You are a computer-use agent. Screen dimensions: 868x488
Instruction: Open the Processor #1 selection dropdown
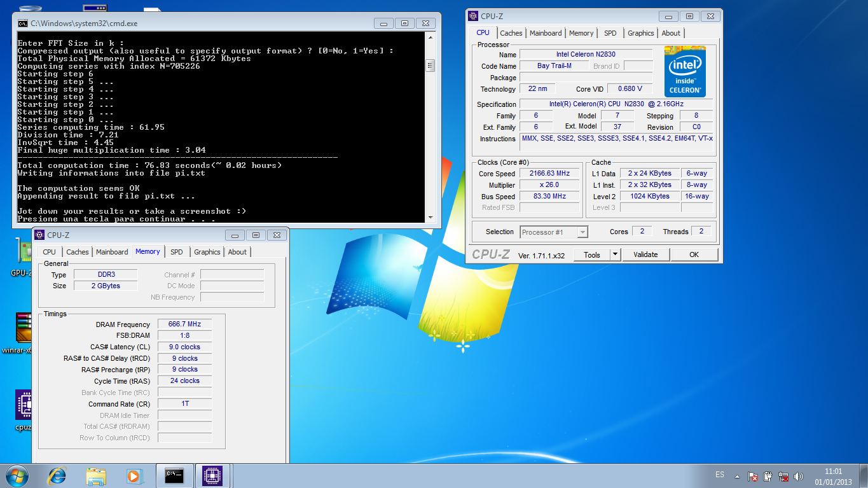coord(554,232)
